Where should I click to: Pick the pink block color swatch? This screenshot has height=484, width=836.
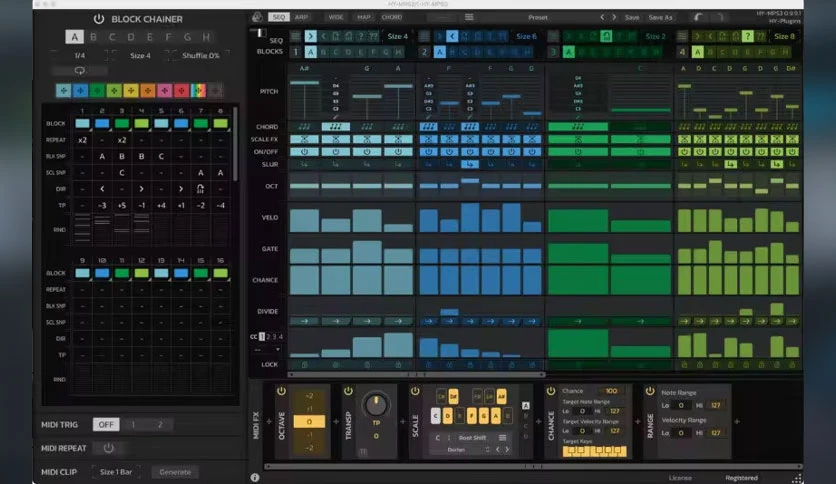click(165, 91)
